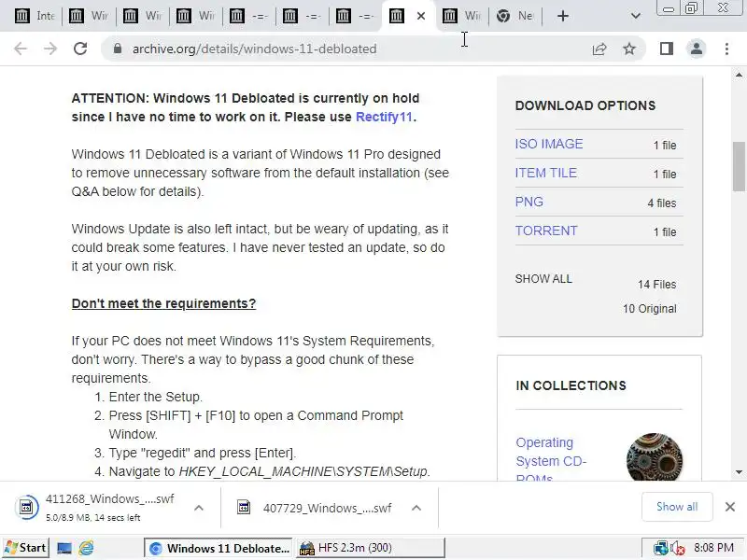Click page scrollbar down arrow

click(x=739, y=472)
